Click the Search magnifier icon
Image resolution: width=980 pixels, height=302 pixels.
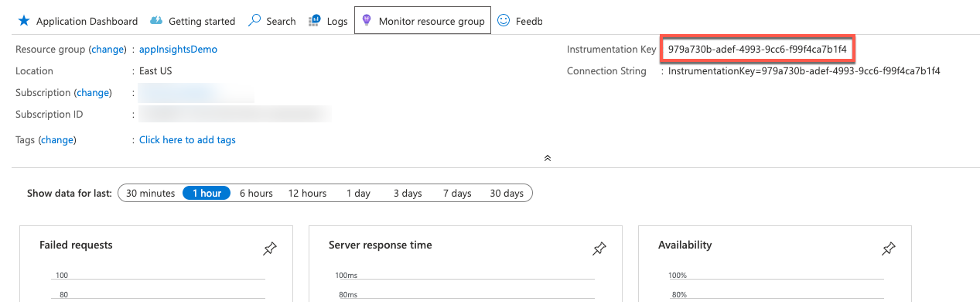[x=254, y=21]
